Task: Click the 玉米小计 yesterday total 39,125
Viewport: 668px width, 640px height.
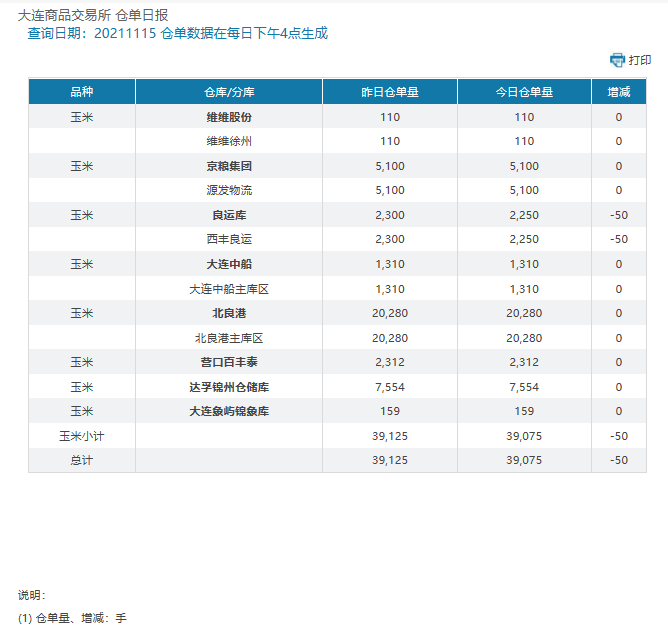Action: tap(390, 436)
